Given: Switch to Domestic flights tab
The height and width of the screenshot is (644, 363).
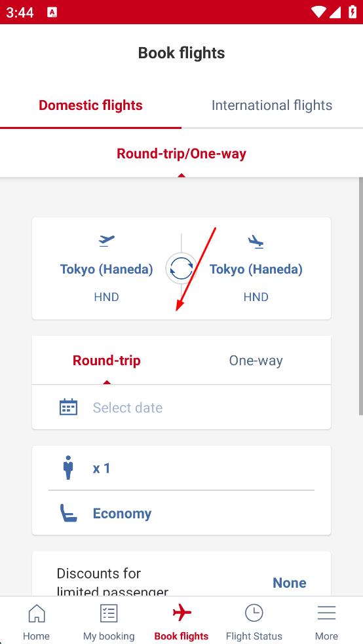Looking at the screenshot, I should tap(90, 105).
